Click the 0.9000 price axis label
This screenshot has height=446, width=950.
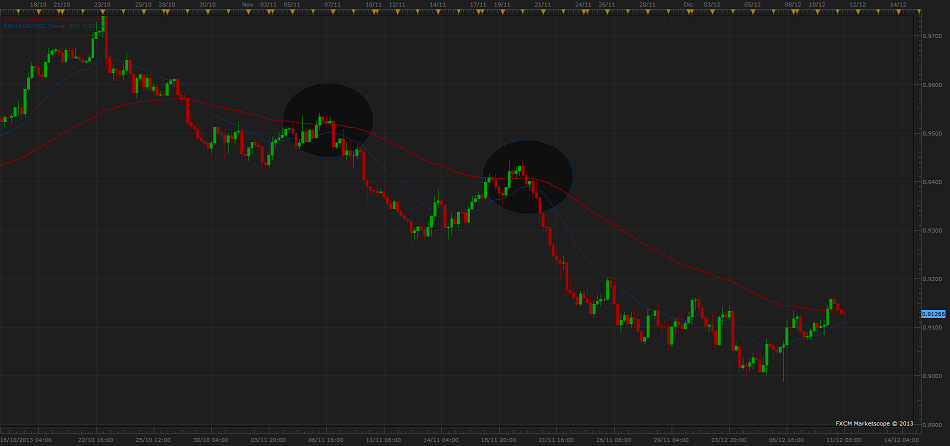(x=930, y=376)
